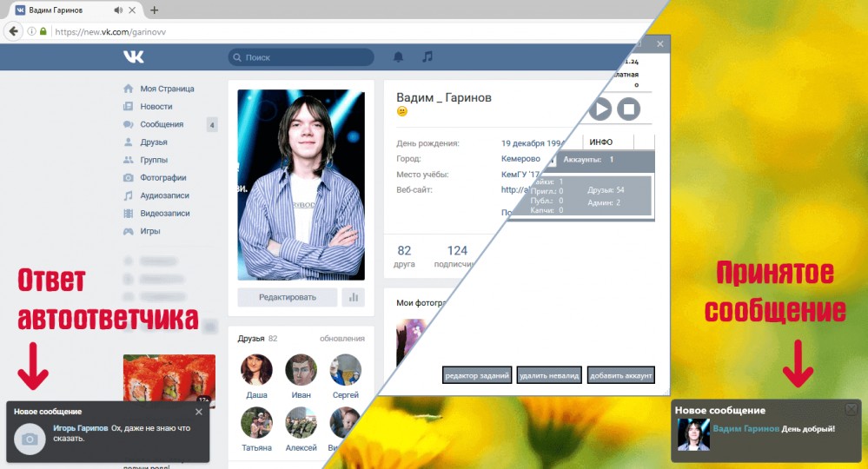Start the bot with the play button
Screen dimensions: 868x469
pyautogui.click(x=600, y=109)
